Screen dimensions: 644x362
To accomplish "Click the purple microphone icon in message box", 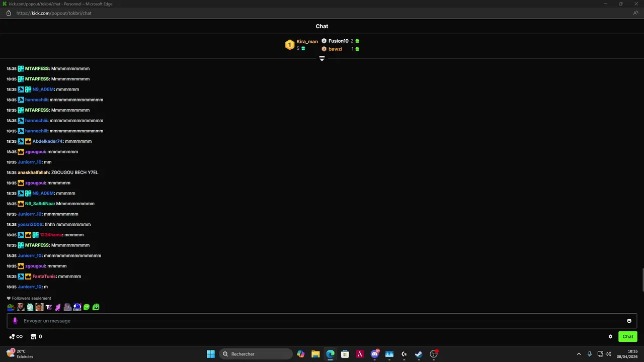I will pyautogui.click(x=15, y=321).
